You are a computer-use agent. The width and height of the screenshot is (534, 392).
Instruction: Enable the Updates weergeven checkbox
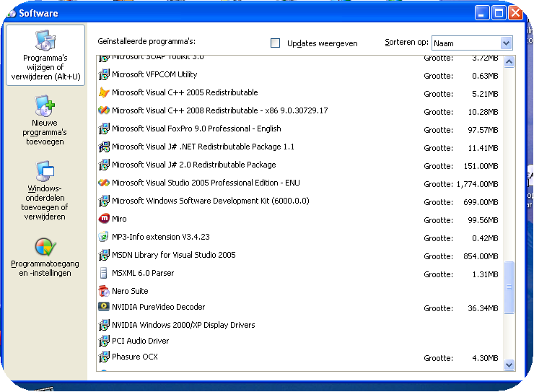point(275,43)
